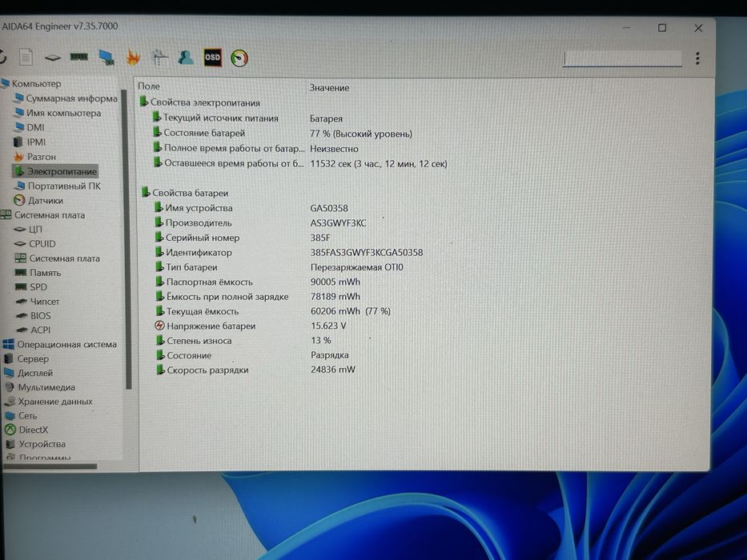747x560 pixels.
Task: Click the value 90005 mWh
Action: (335, 282)
